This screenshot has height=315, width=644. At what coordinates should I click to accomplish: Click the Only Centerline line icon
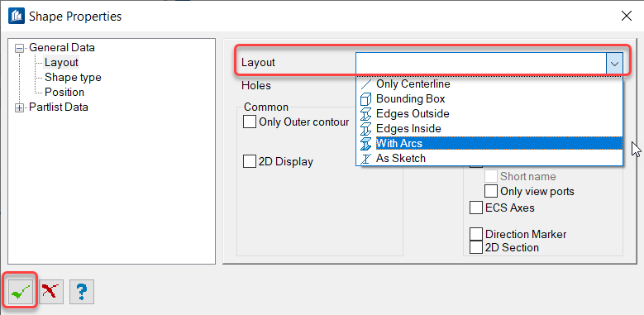[365, 84]
